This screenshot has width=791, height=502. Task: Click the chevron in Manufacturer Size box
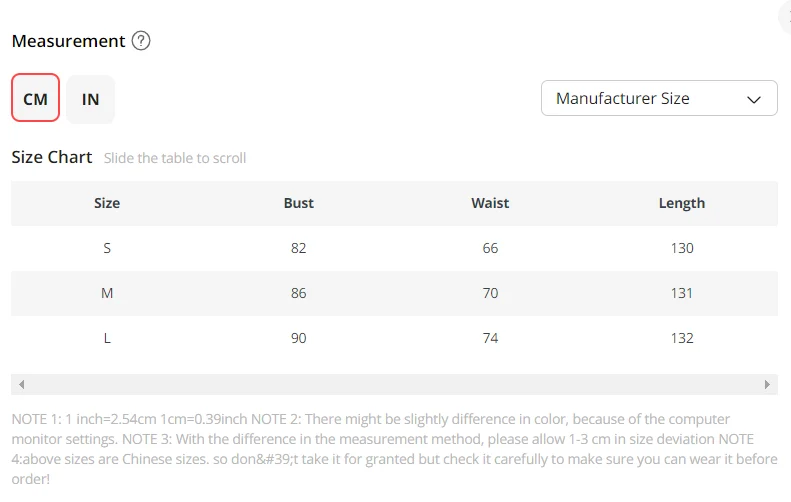tap(754, 99)
